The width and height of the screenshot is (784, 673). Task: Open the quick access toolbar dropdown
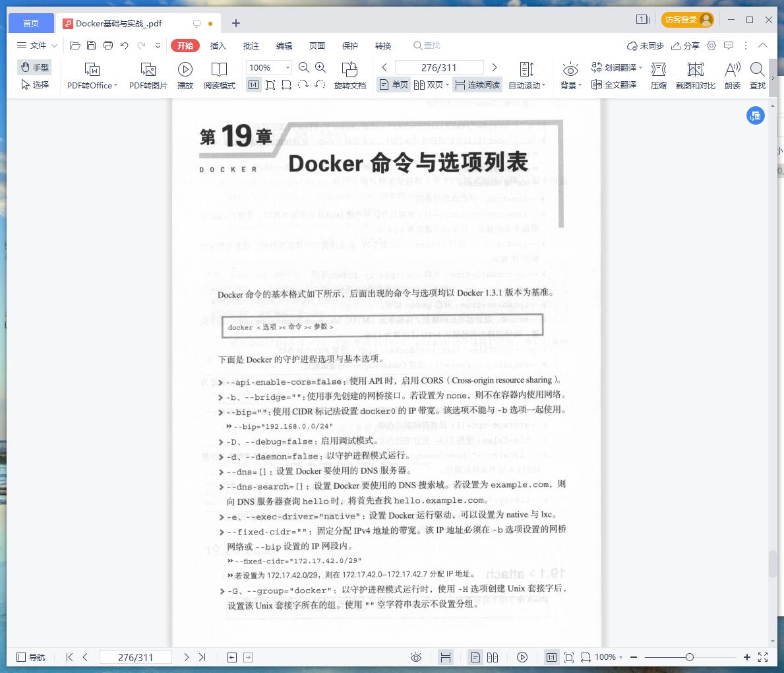158,46
